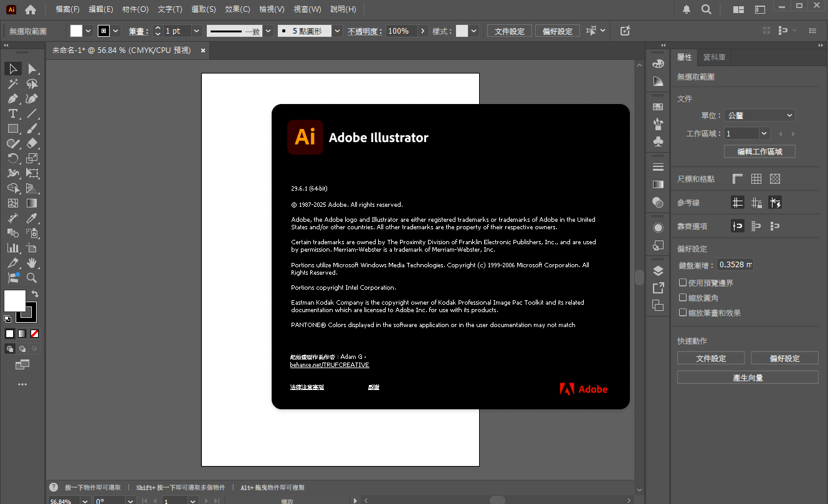This screenshot has height=504, width=828.
Task: Open the 樣式 style dropdown
Action: 474,31
